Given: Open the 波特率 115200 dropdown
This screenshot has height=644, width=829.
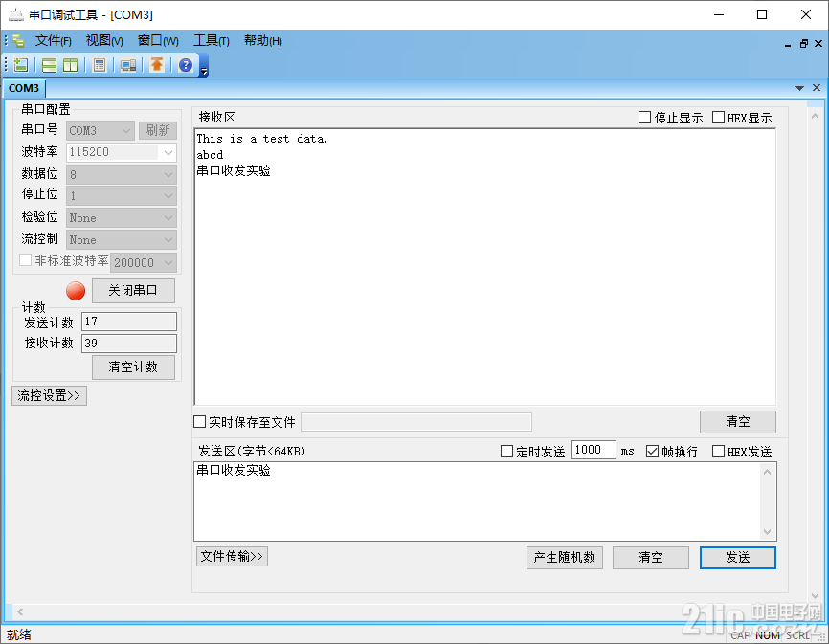Looking at the screenshot, I should pos(122,152).
